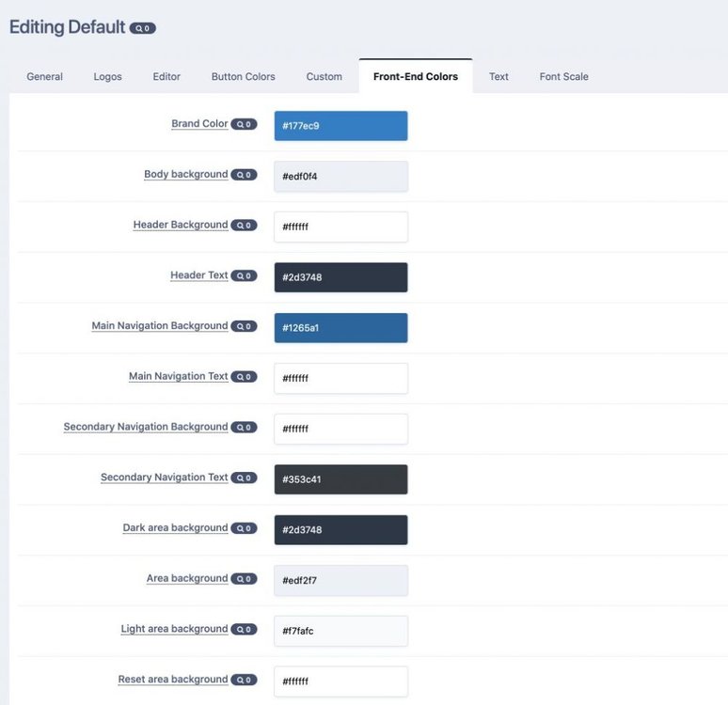Screen dimensions: 728x705
Task: Click the Secondary Navigation Background label
Action: (x=145, y=427)
